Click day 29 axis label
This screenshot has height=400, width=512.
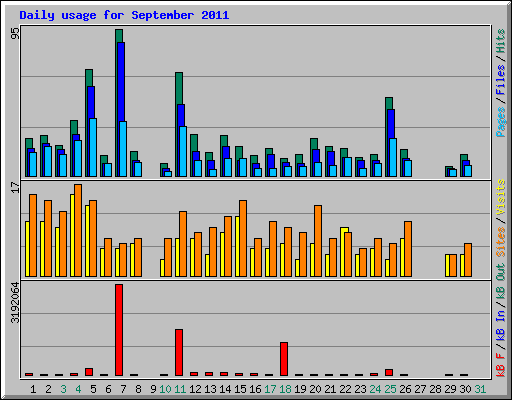click(450, 389)
